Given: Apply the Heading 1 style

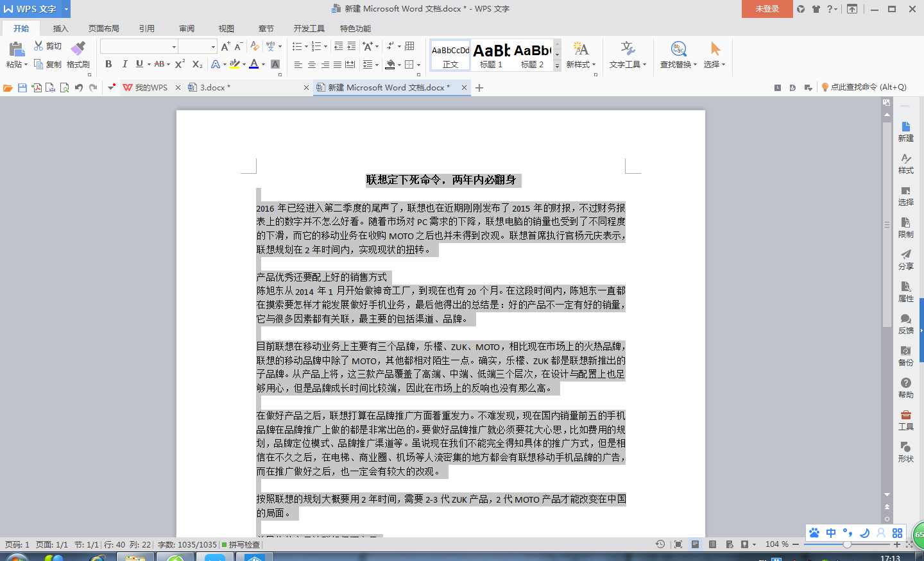Looking at the screenshot, I should click(492, 55).
